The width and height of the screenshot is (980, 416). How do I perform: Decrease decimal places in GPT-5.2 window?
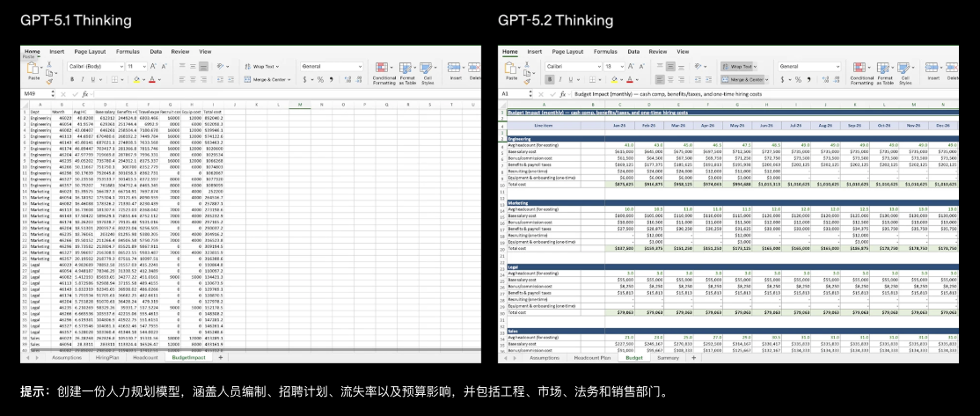coord(837,79)
